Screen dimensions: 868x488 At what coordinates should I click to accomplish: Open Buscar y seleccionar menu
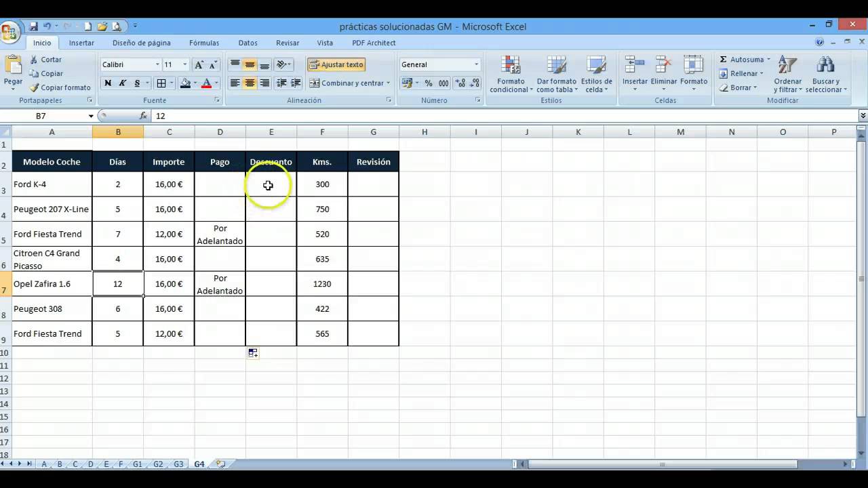827,75
